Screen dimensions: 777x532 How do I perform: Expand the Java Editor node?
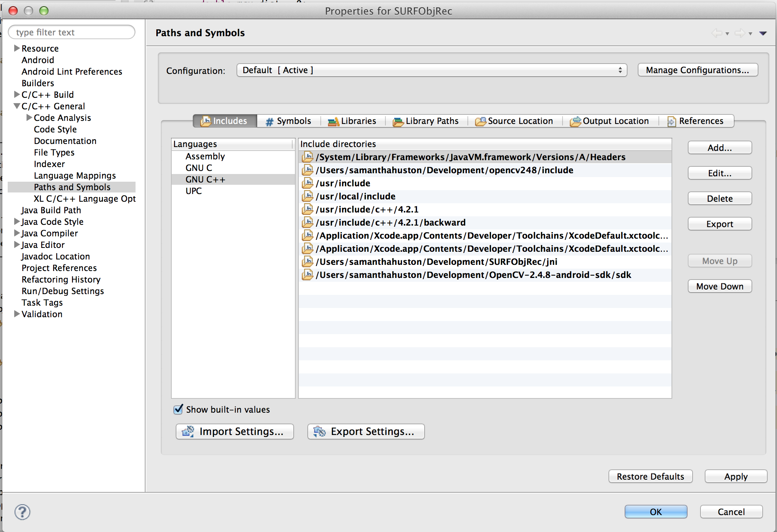(17, 244)
